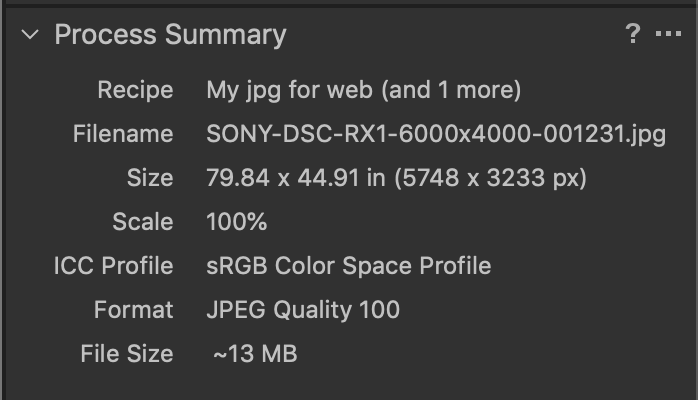Click the File Size label
Viewport: 698px width, 400px height.
pos(127,354)
